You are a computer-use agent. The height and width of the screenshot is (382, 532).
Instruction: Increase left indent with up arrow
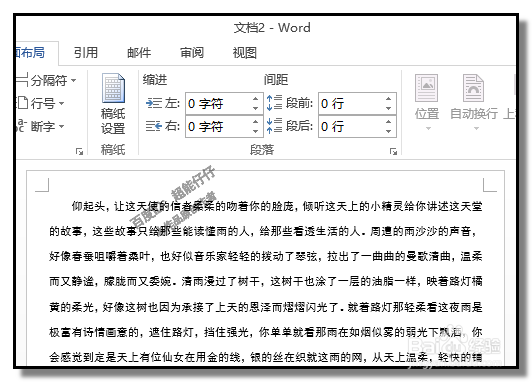point(256,99)
